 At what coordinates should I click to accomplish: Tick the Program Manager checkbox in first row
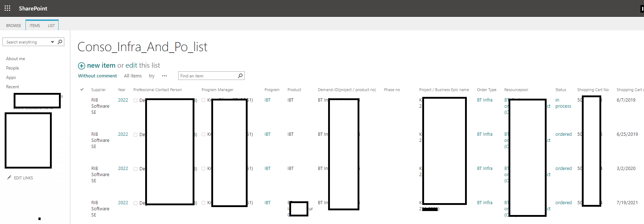203,100
